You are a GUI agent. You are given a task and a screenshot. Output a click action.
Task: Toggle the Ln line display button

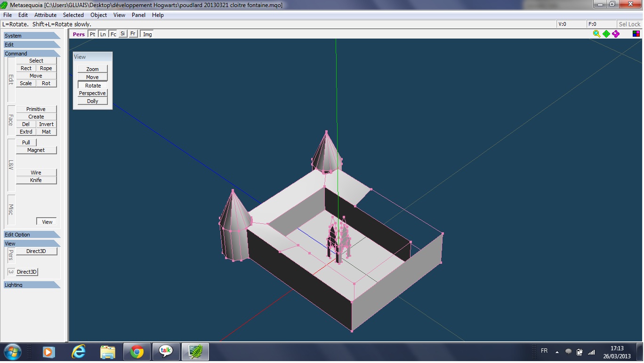pos(103,34)
